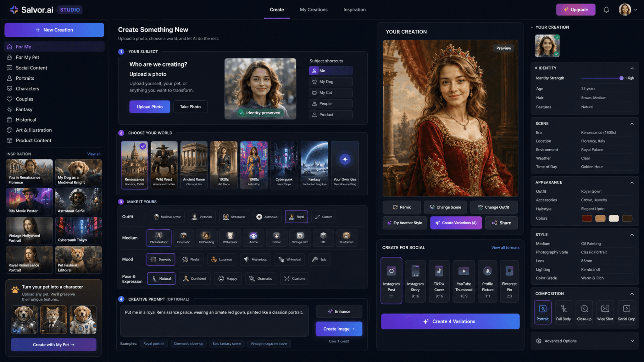Collapse the Scene section

632,124
